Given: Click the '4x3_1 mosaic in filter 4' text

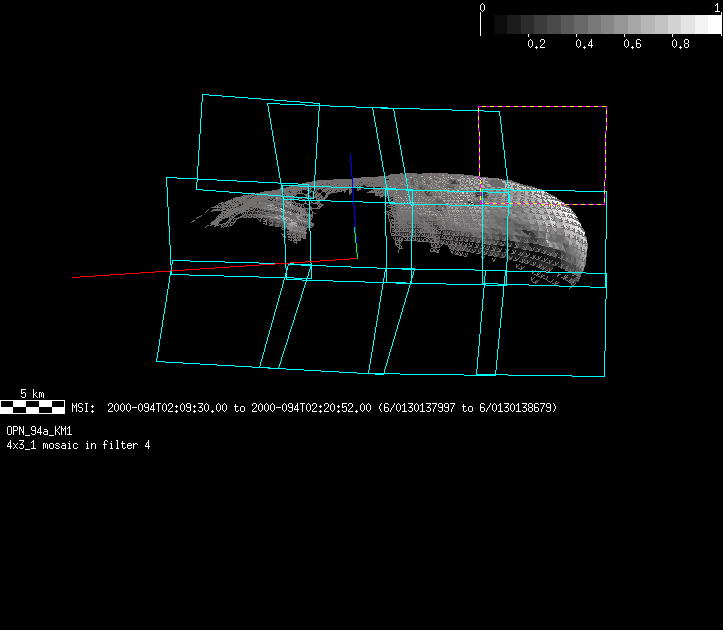Looking at the screenshot, I should tap(78, 444).
